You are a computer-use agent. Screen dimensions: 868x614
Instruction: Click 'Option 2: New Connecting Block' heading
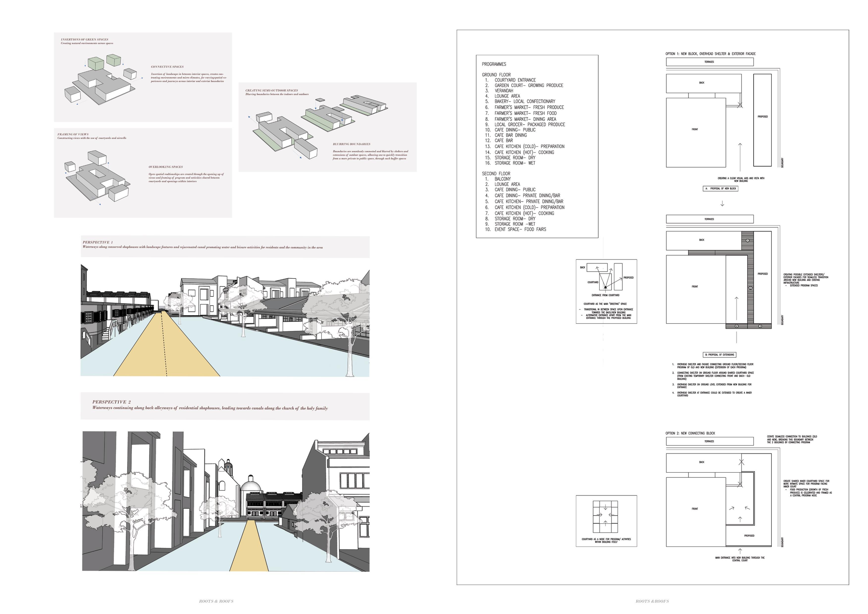pyautogui.click(x=690, y=433)
